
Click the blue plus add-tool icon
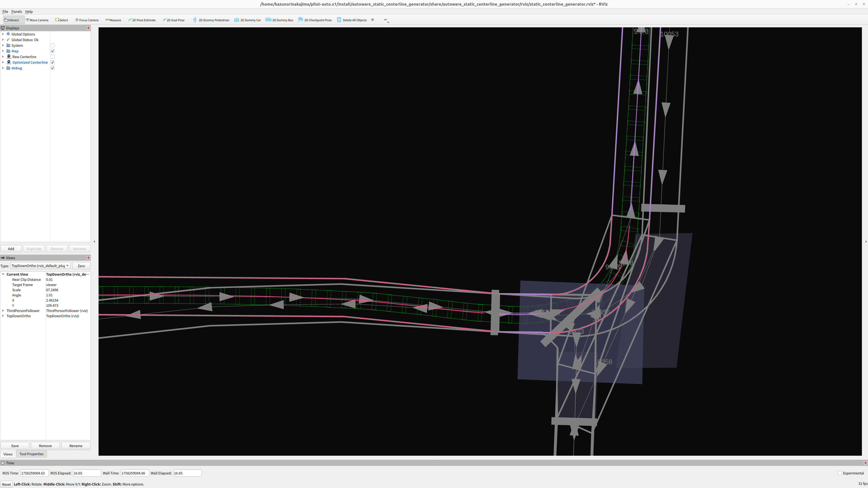pos(372,20)
